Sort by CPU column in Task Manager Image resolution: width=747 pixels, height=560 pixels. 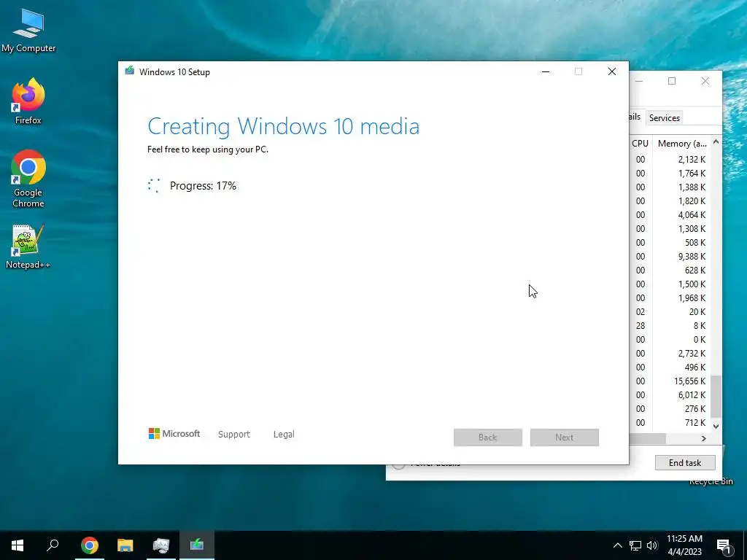[x=640, y=144]
